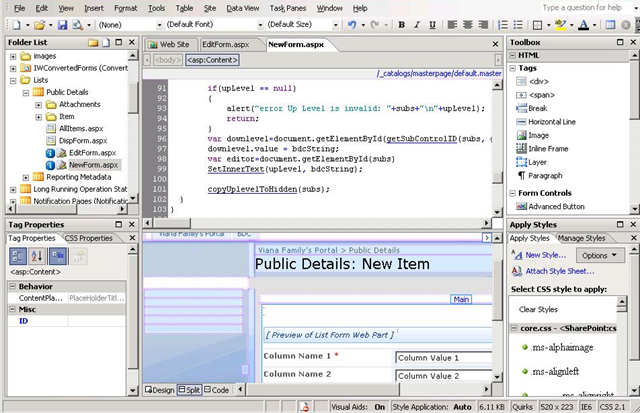Toggle Visual Aids in status bar
This screenshot has width=640, height=413.
point(360,407)
